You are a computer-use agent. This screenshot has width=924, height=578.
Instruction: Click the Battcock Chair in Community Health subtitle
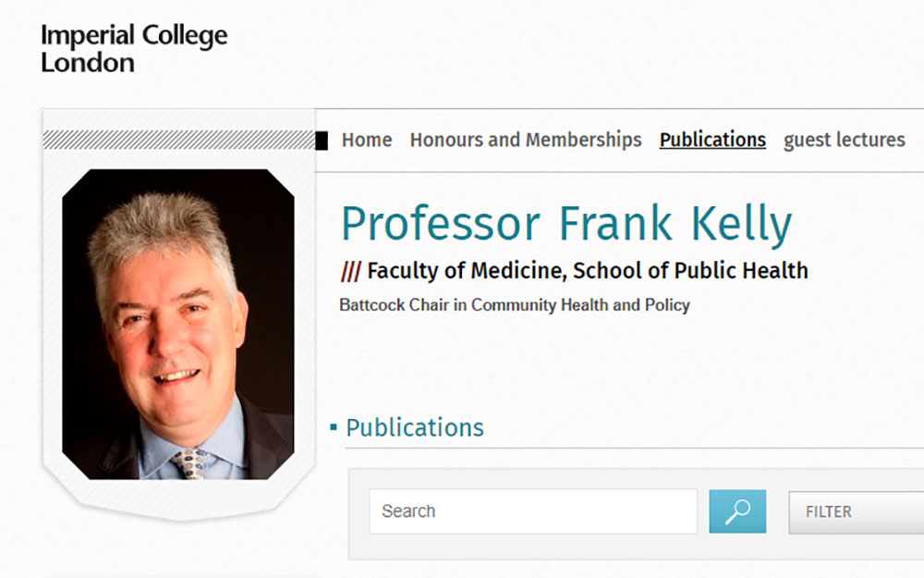coord(515,304)
